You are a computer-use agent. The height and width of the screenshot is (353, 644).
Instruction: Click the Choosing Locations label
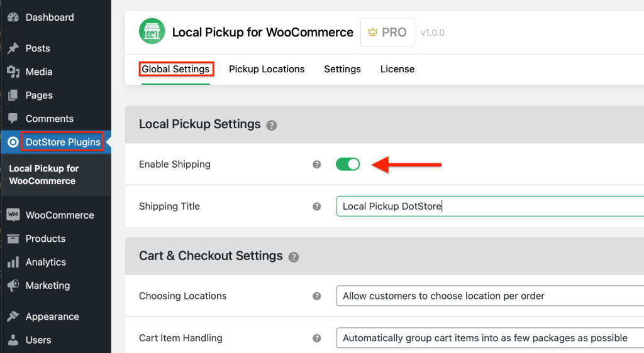[x=183, y=296]
